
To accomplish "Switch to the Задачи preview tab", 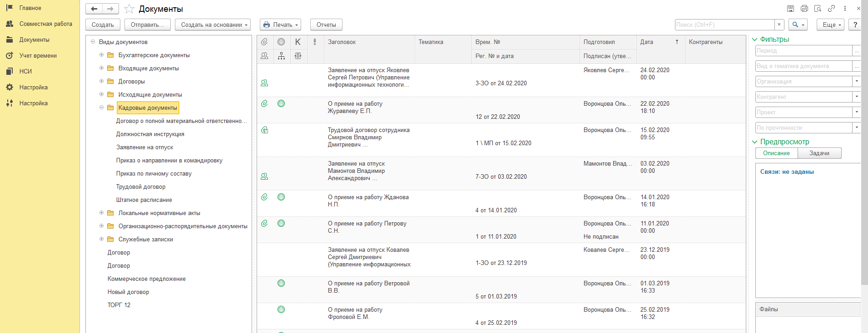I will click(x=819, y=153).
